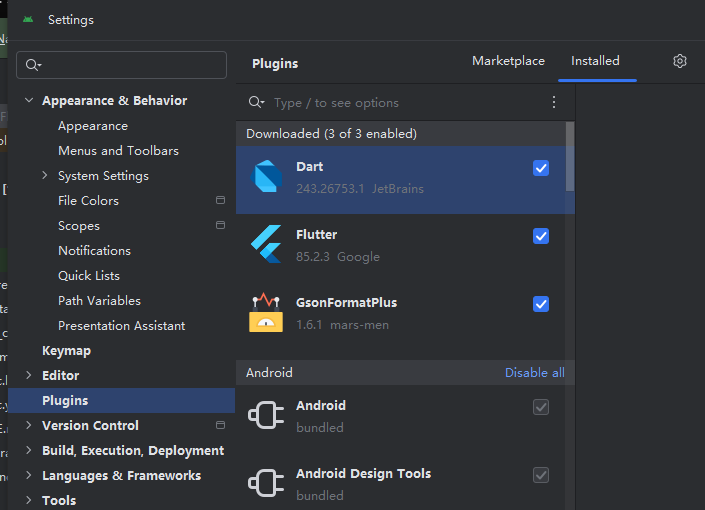Toggle the Android Design Tools checkbox
The width and height of the screenshot is (705, 510).
pos(541,475)
